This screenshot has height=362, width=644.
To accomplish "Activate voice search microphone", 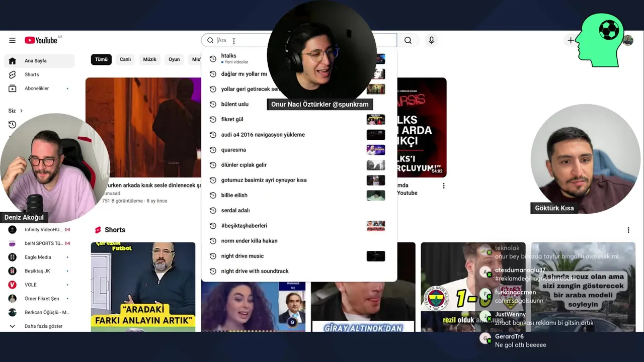I will [431, 40].
